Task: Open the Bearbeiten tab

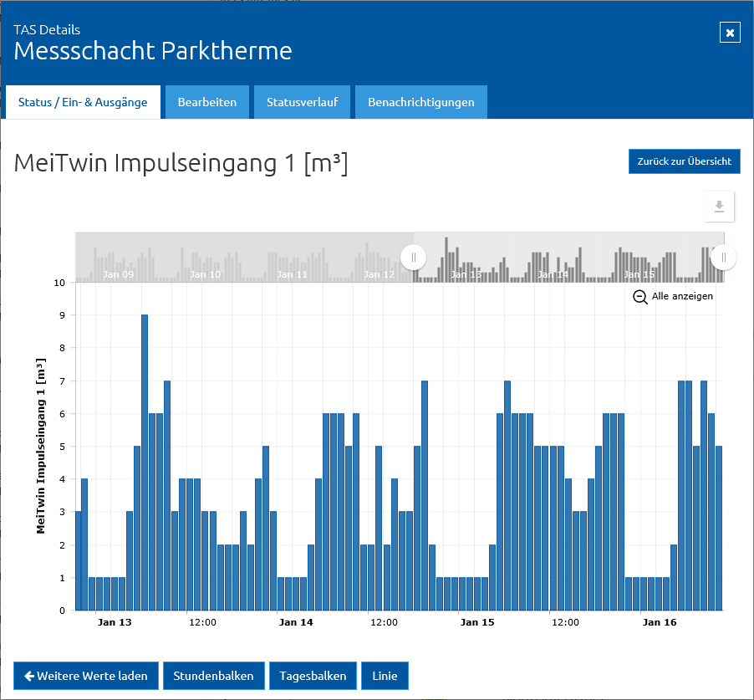Action: [207, 102]
